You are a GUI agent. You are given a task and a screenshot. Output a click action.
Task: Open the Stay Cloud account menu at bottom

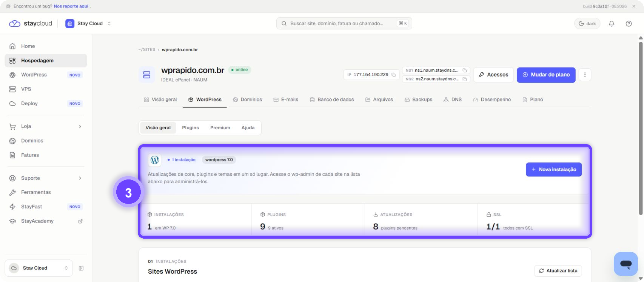[x=39, y=268]
